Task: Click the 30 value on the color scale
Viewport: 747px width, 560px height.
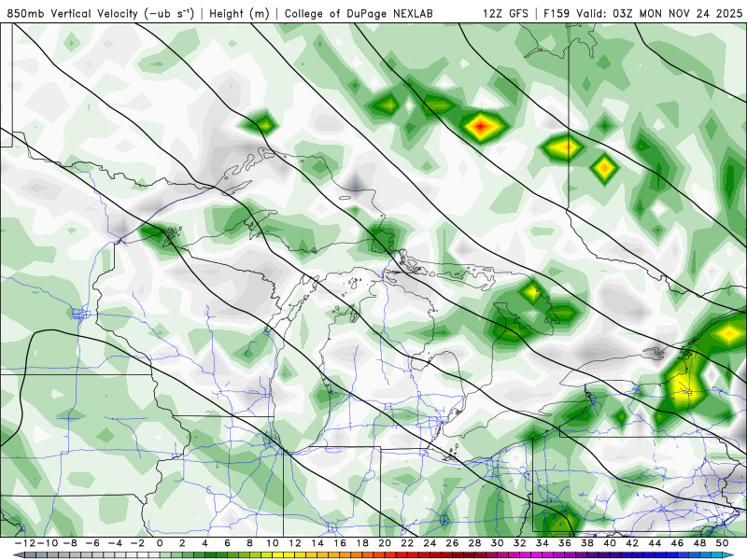Action: click(497, 543)
